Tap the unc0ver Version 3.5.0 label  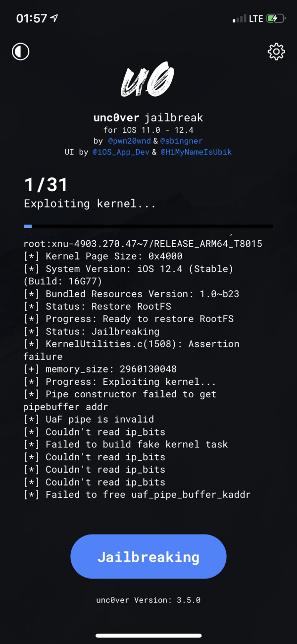click(x=148, y=600)
